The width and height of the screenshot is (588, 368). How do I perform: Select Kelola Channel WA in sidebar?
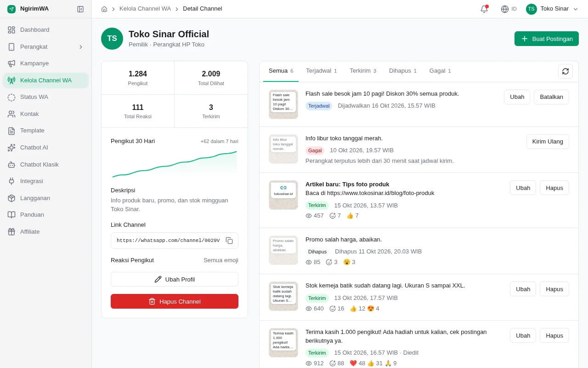[45, 80]
